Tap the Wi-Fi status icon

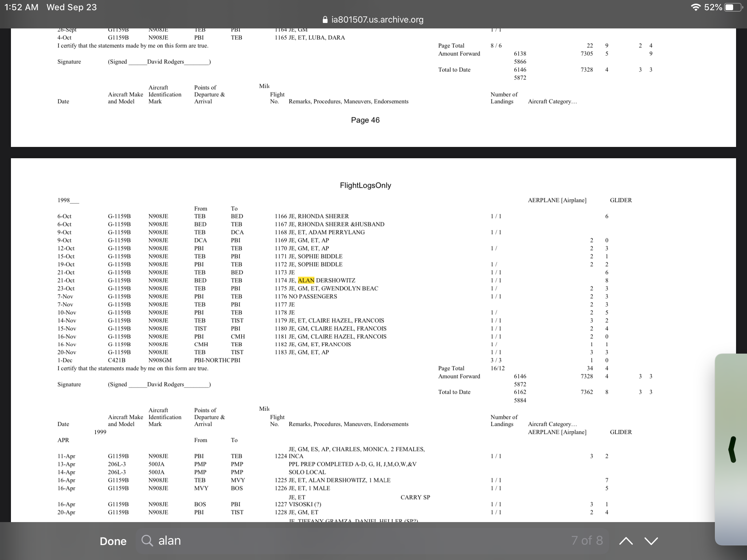click(x=696, y=7)
